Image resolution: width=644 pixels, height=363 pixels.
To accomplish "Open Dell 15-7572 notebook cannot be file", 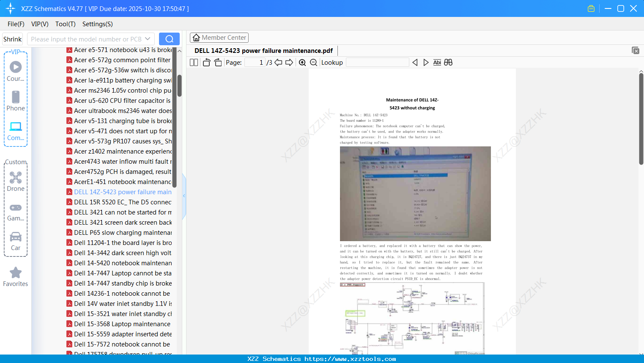I will coord(119,344).
